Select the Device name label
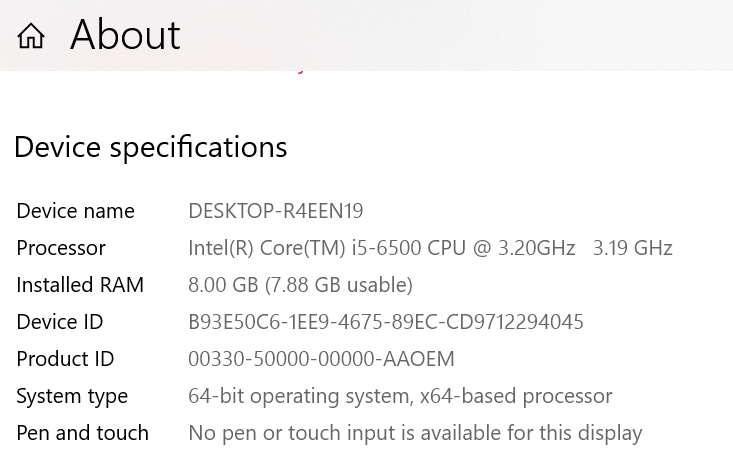Image resolution: width=733 pixels, height=459 pixels. 76,211
